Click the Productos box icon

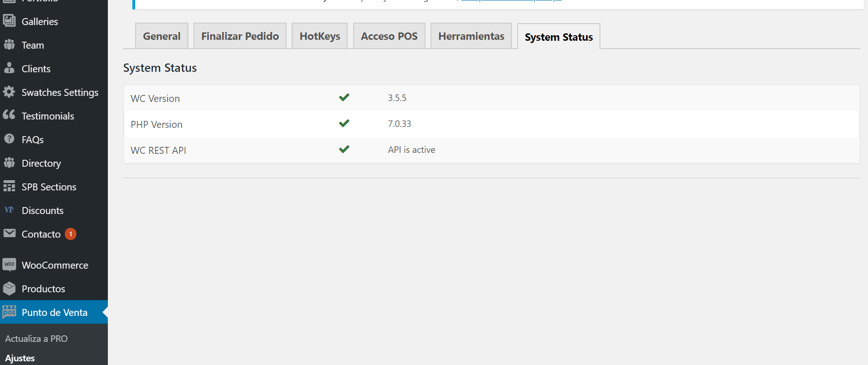click(9, 289)
